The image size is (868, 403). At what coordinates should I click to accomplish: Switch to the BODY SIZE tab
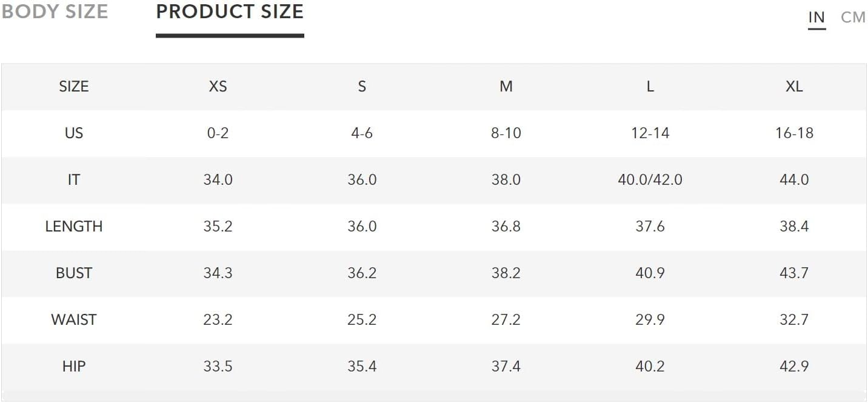coord(54,12)
